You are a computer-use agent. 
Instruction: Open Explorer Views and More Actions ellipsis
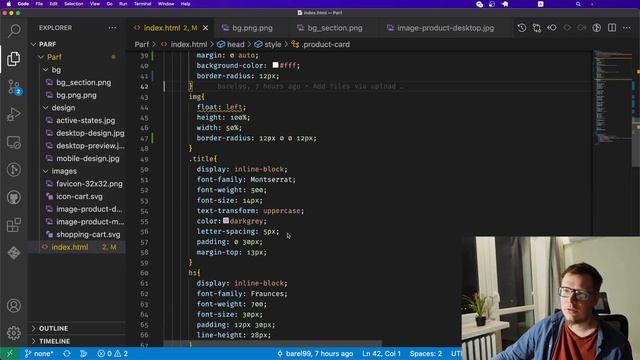[112, 28]
